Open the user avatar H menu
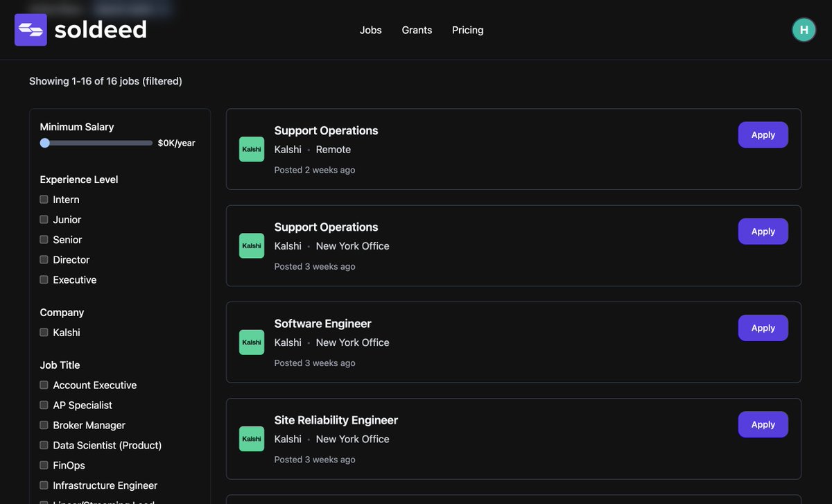 pos(804,30)
